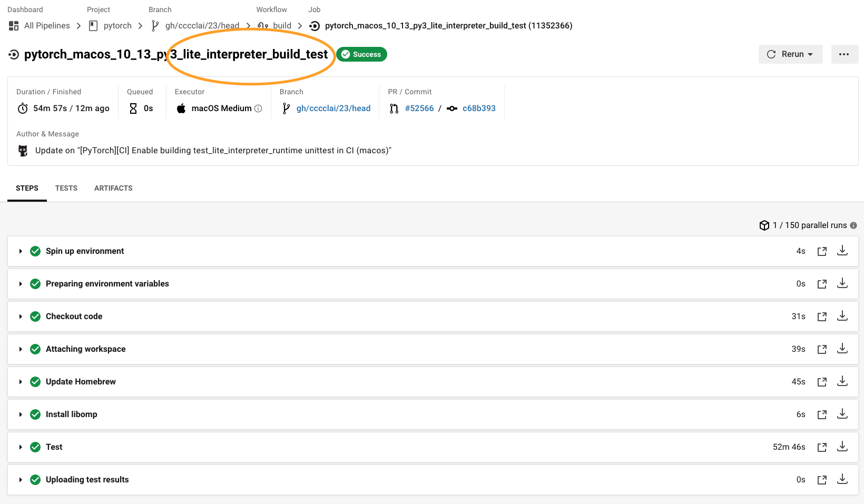Expand the Preparing environment variables step
Screen dimensions: 864x504
coord(21,284)
